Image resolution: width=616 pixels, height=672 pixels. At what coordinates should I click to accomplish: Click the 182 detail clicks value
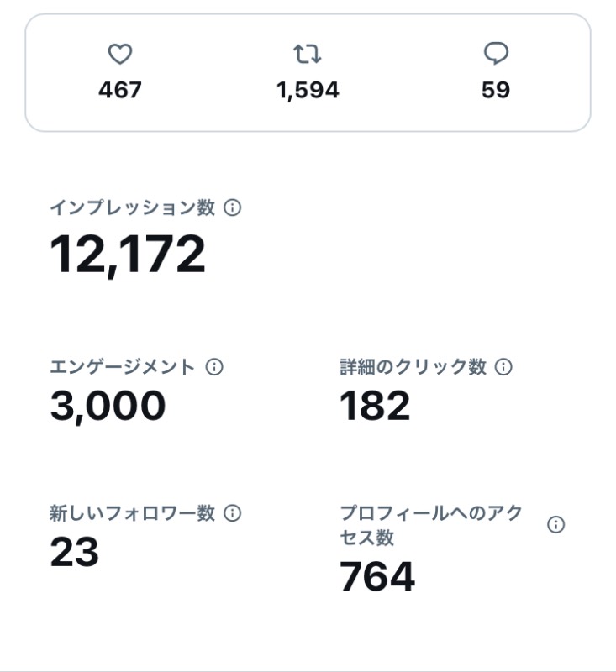pyautogui.click(x=375, y=405)
